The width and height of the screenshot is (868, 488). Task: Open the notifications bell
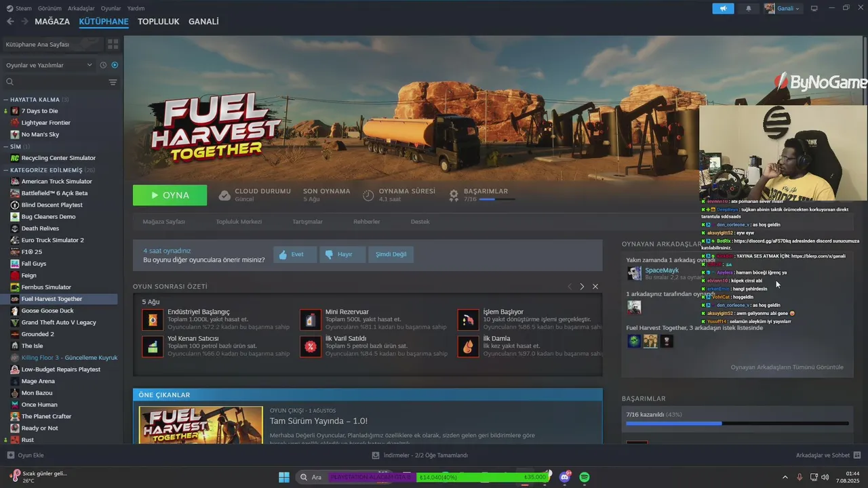(x=749, y=8)
